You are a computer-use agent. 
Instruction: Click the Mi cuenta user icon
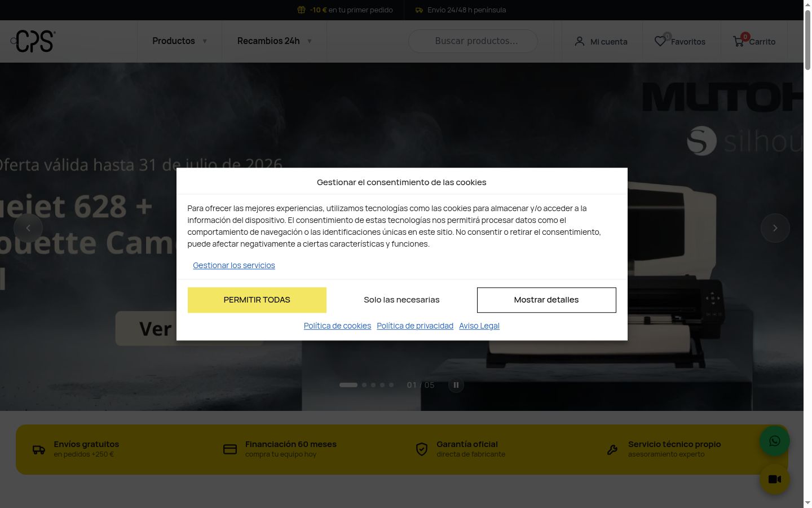pos(580,42)
